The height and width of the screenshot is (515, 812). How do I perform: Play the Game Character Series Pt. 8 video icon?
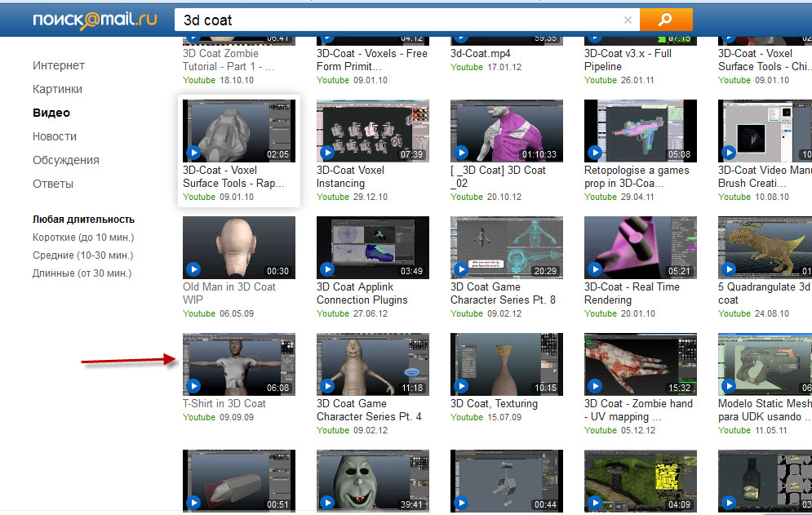[x=461, y=269]
